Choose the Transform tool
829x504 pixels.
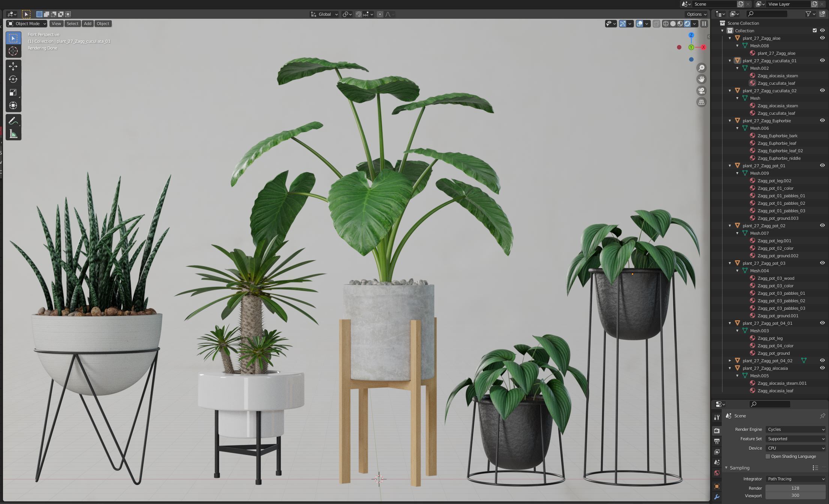click(x=13, y=105)
